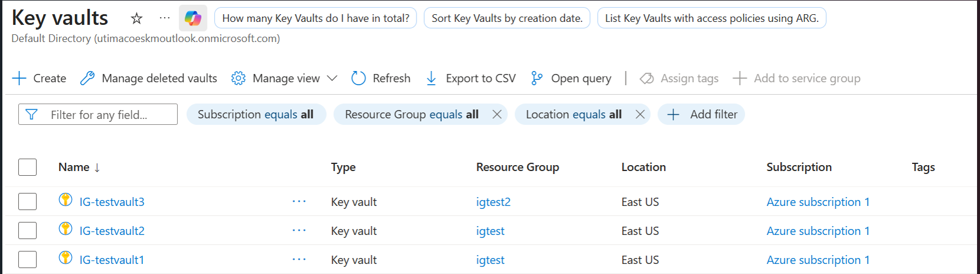Tick the checkbox next to IG-testvault1

(x=27, y=259)
